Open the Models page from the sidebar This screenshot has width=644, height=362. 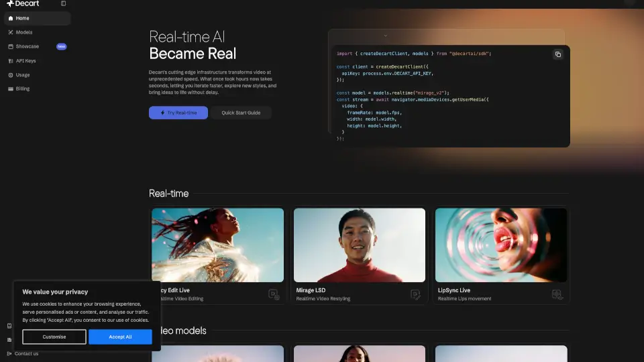[24, 32]
